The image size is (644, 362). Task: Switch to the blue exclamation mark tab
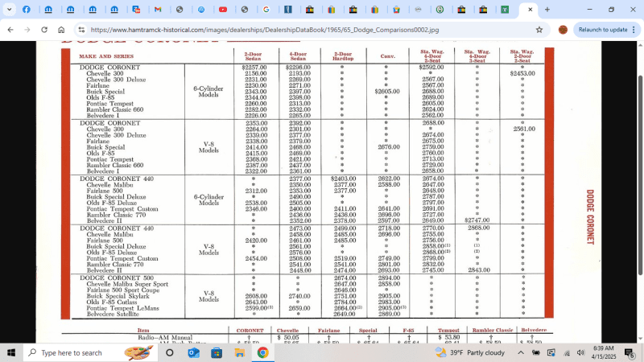(x=288, y=10)
